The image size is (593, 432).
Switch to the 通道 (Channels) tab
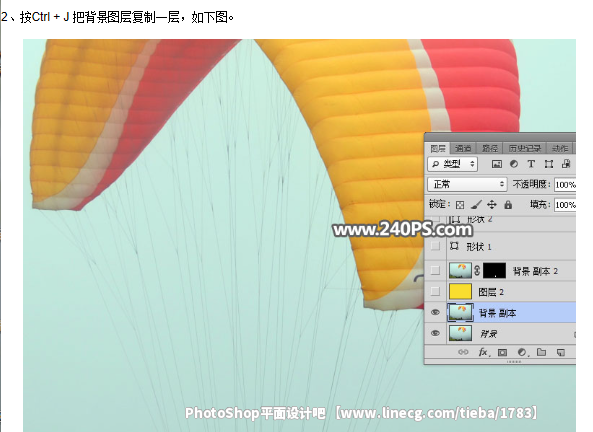click(463, 148)
